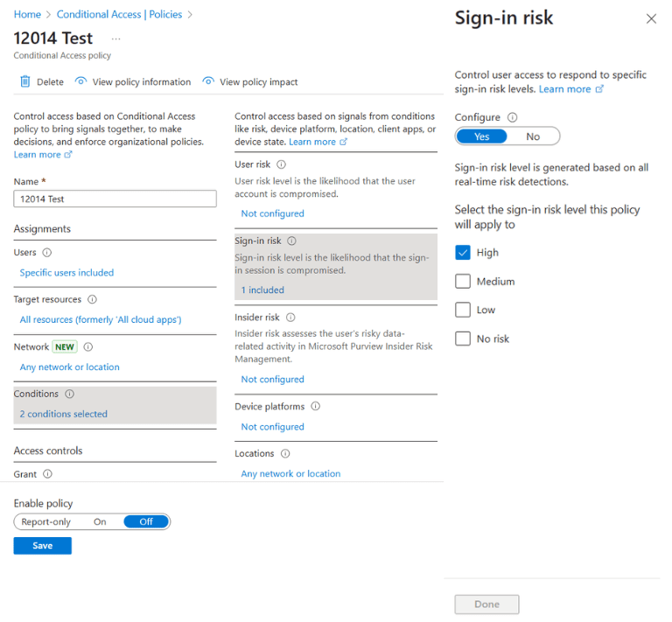Uncheck the High risk level checkbox
672x622 pixels.
[464, 253]
